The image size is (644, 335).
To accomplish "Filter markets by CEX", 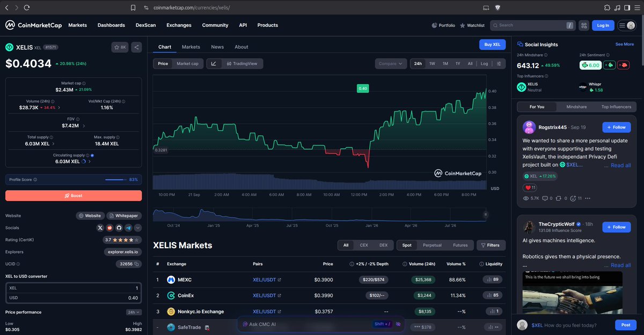I will (x=364, y=245).
